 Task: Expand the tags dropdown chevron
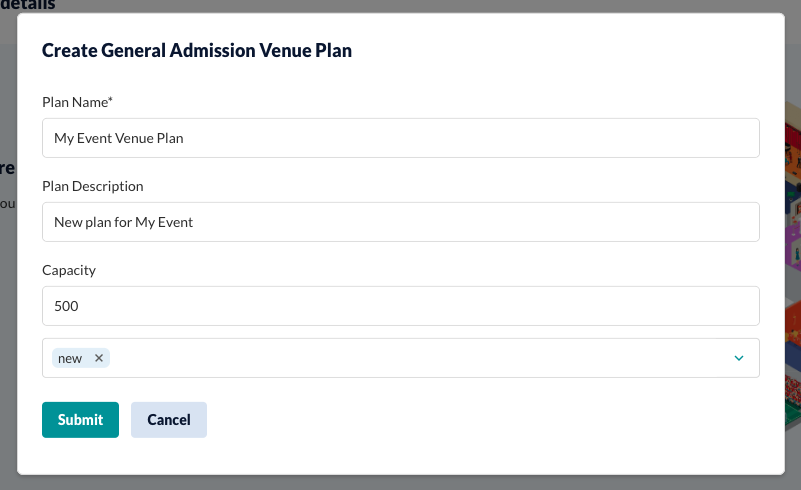[739, 358]
